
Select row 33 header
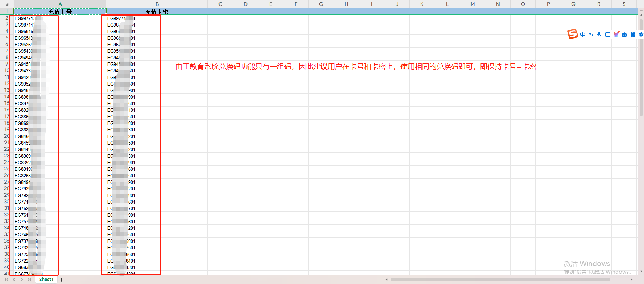[7, 221]
